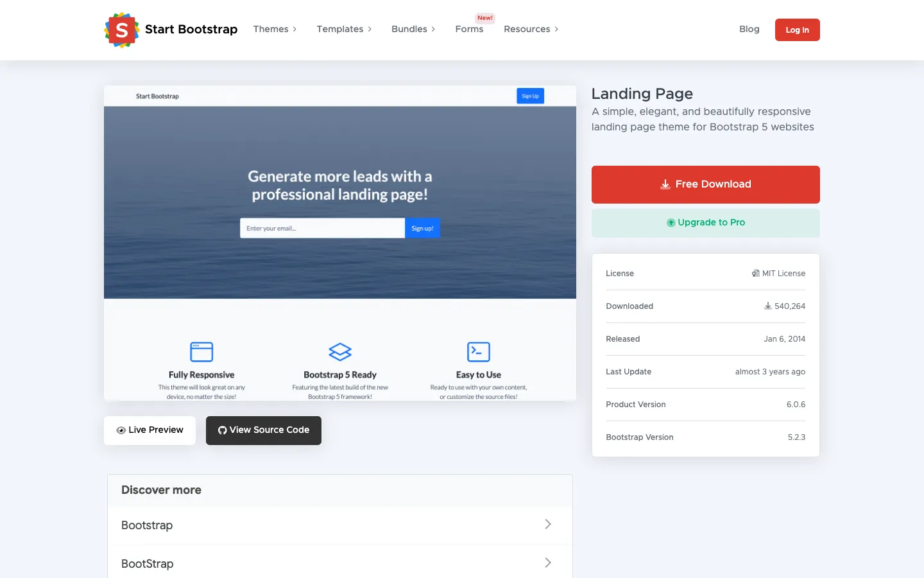Click the Start Bootstrap S logo icon

(122, 30)
